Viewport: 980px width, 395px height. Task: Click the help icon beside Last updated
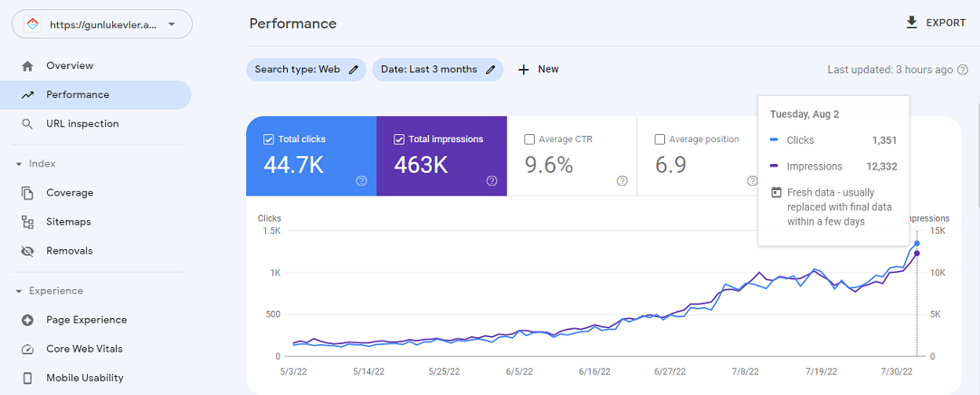963,70
